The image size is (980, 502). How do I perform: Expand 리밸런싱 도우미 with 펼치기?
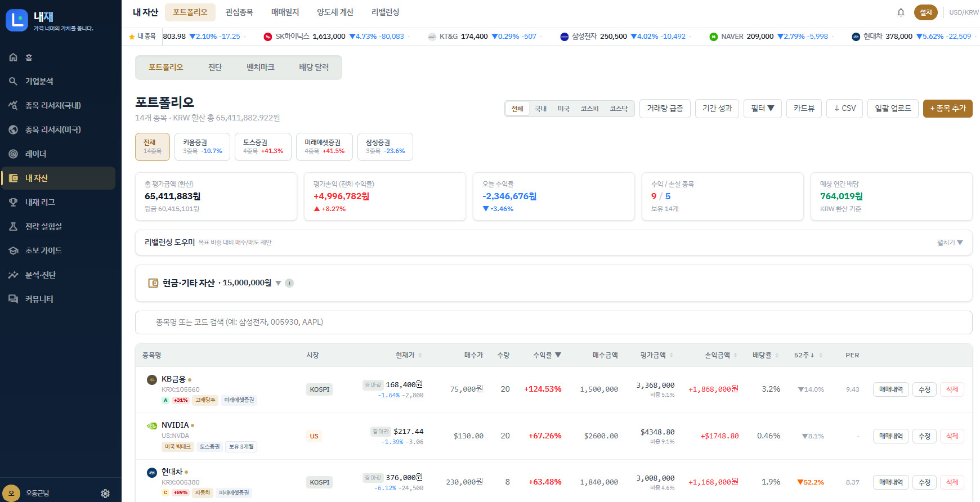pos(950,243)
